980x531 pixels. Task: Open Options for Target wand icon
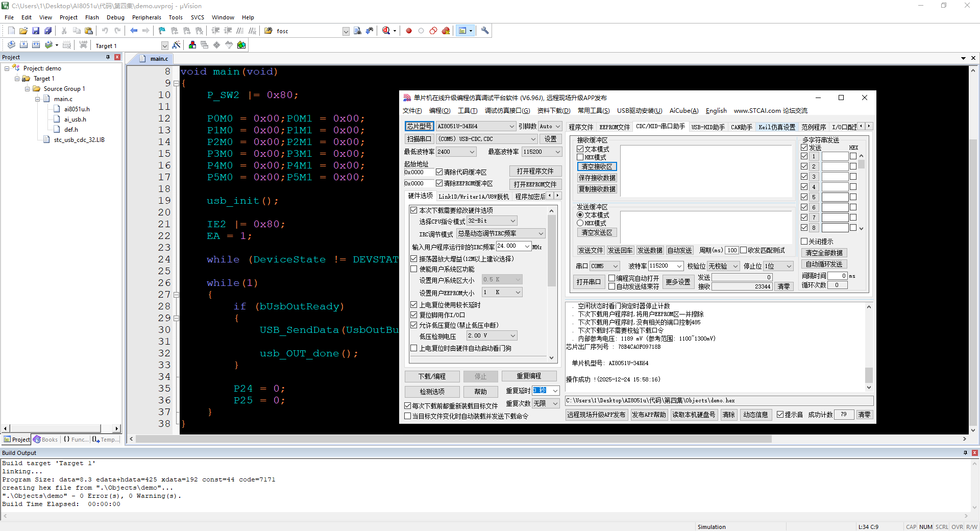click(x=176, y=45)
